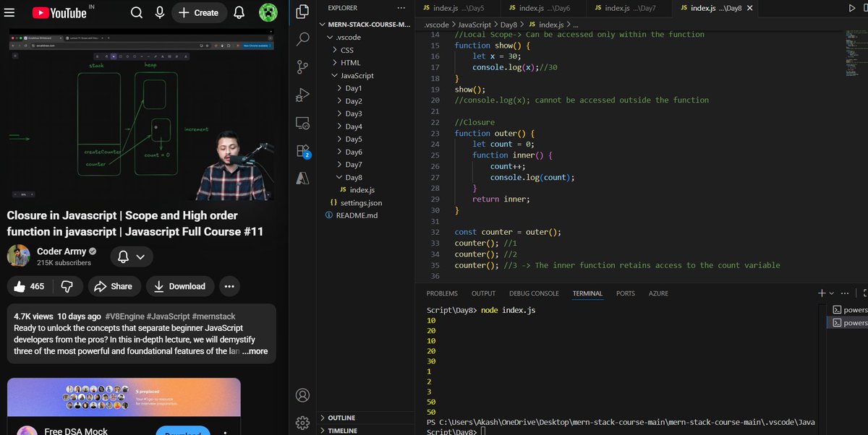Open the Coder Army channel name link

point(61,251)
